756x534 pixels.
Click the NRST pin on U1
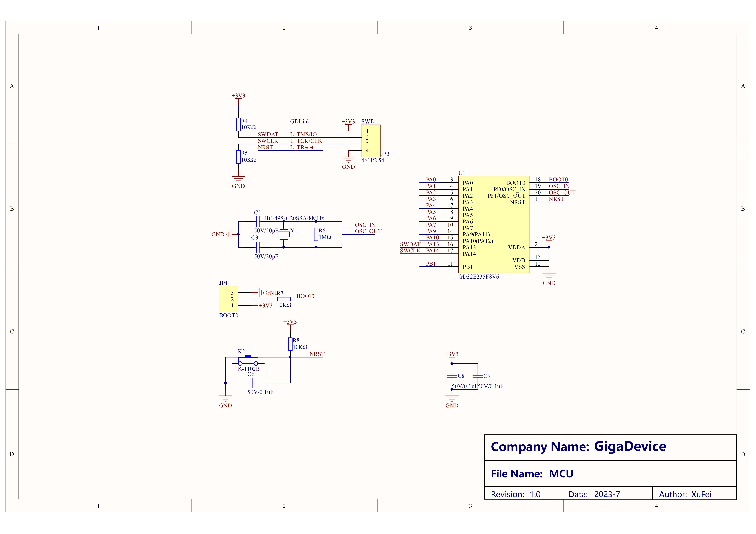(517, 202)
